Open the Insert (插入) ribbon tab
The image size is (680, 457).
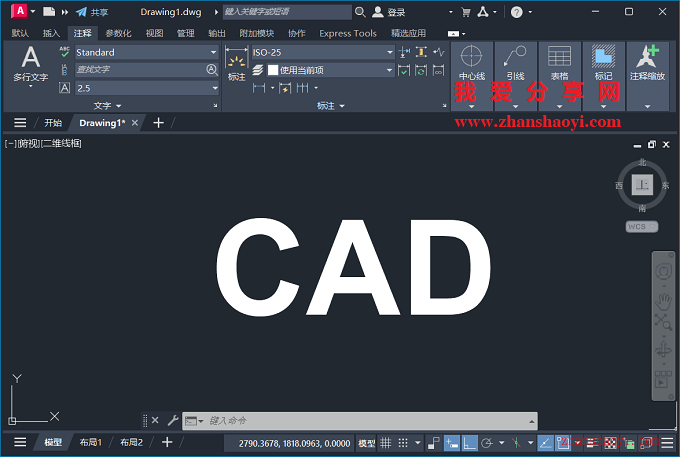51,33
